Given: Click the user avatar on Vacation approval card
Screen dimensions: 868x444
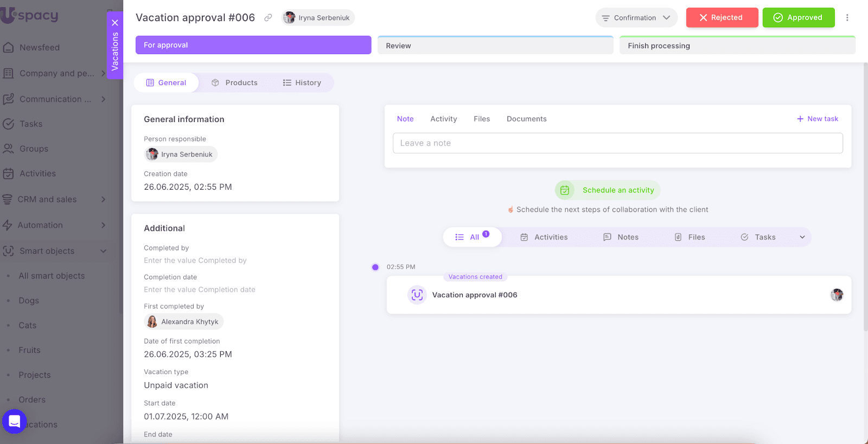Looking at the screenshot, I should [x=837, y=295].
